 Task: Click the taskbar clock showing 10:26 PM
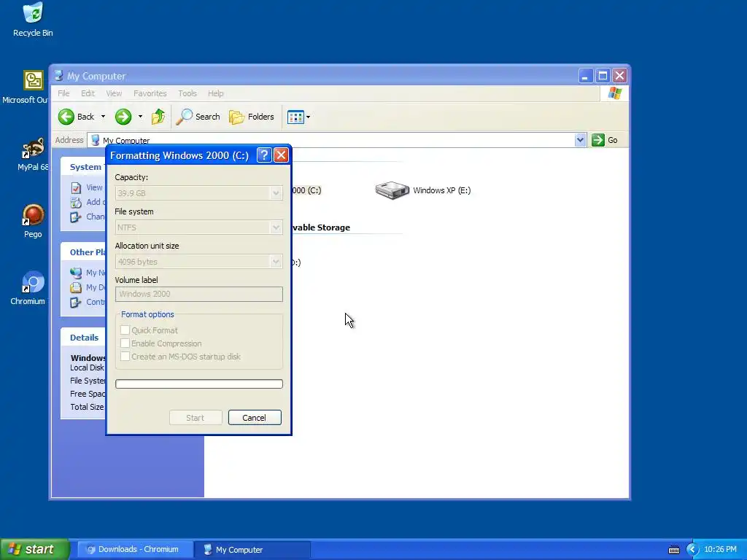720,550
